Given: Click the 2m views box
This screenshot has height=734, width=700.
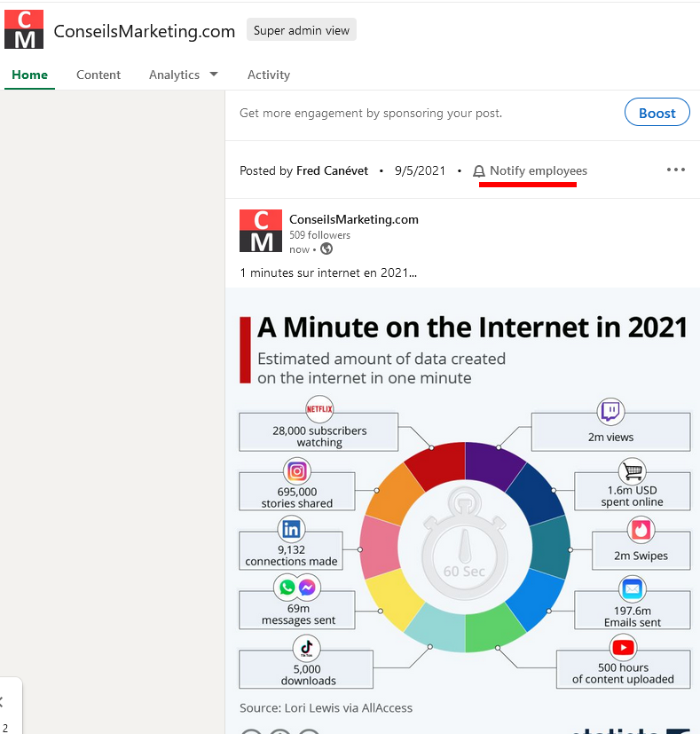Looking at the screenshot, I should tap(610, 432).
